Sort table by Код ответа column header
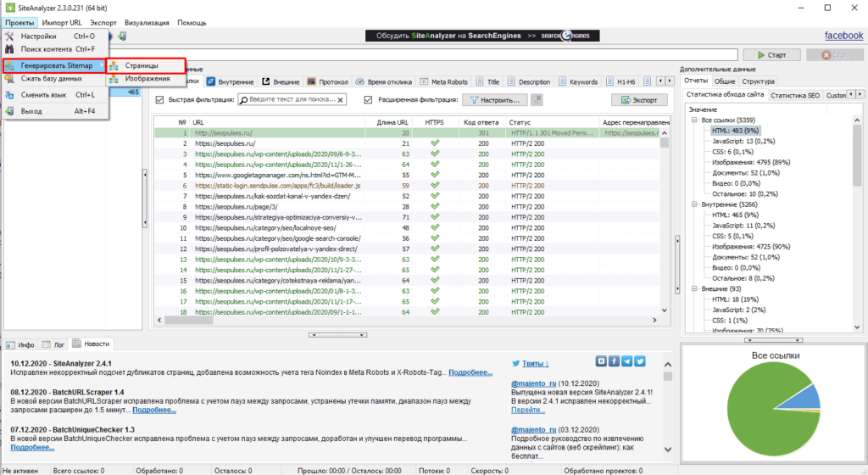 pos(481,122)
